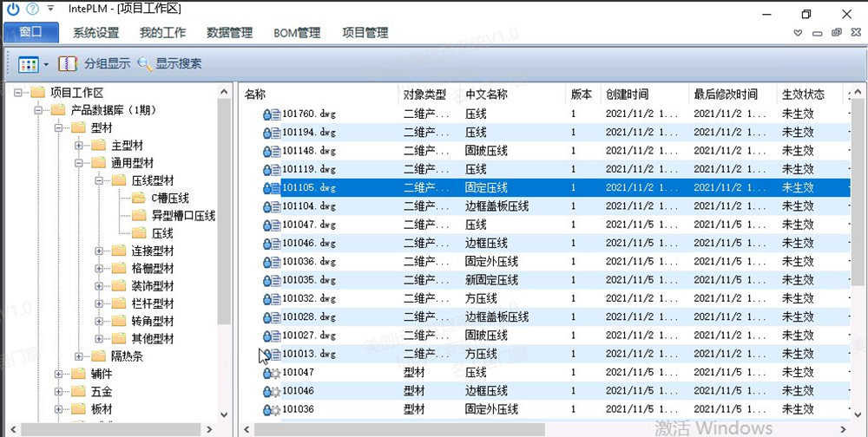The image size is (868, 437).
Task: Collapse the 产品数据库（1期） node
Action: coord(38,110)
